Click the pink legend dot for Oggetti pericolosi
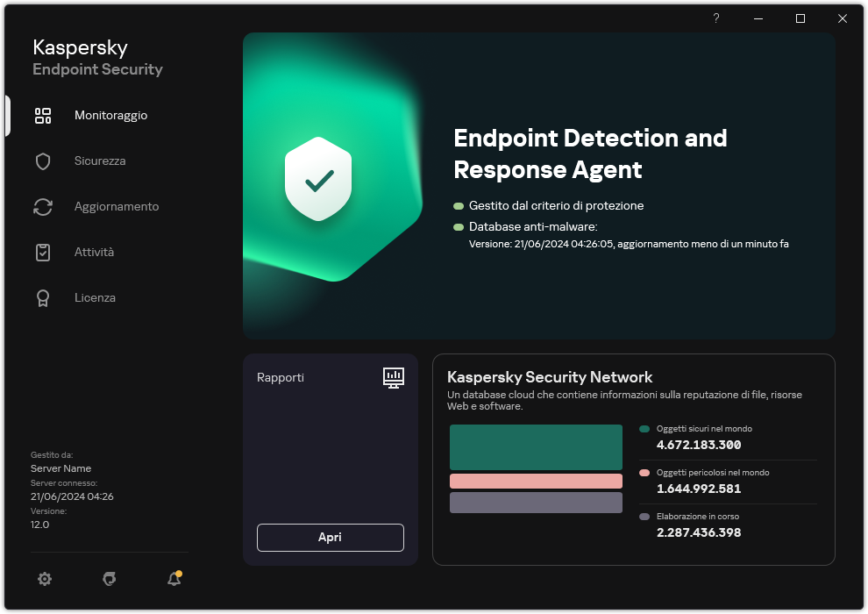This screenshot has height=614, width=868. click(644, 473)
